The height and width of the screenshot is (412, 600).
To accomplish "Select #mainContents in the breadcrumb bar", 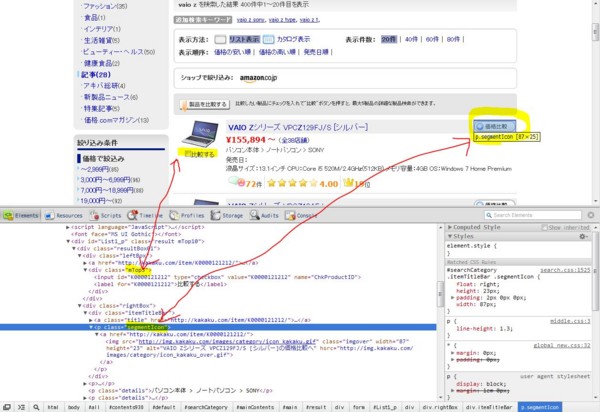I will [255, 407].
